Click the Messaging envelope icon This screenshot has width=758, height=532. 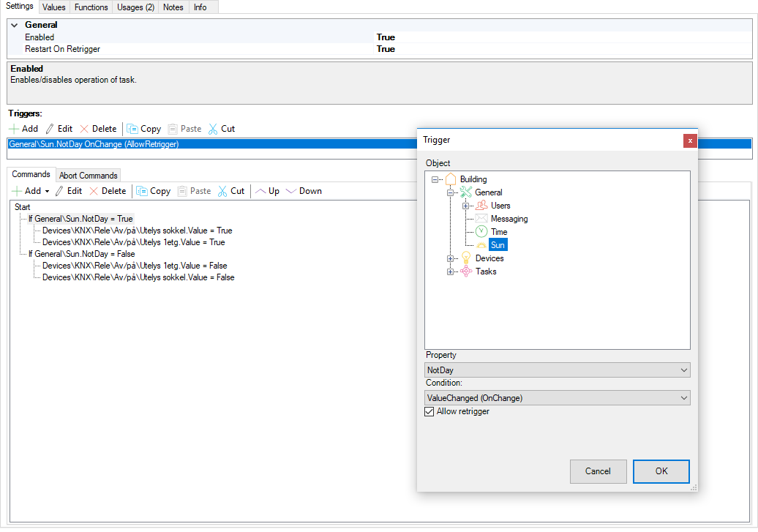click(481, 219)
